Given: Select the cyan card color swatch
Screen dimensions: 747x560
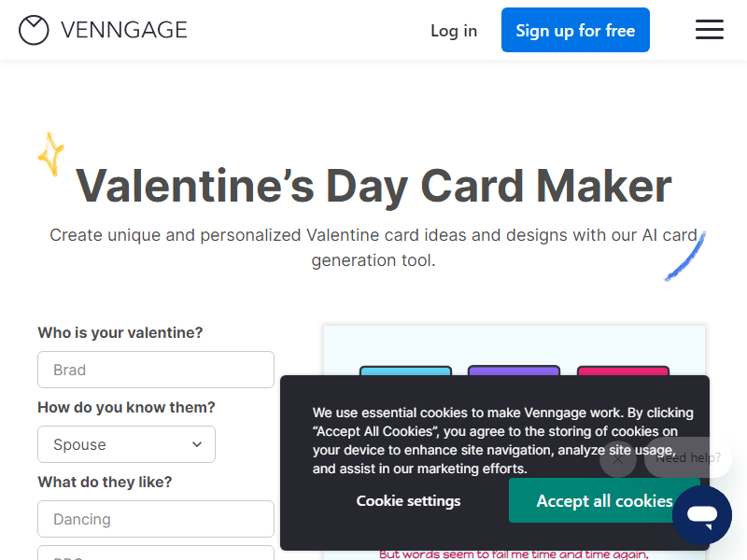Looking at the screenshot, I should pyautogui.click(x=405, y=370).
